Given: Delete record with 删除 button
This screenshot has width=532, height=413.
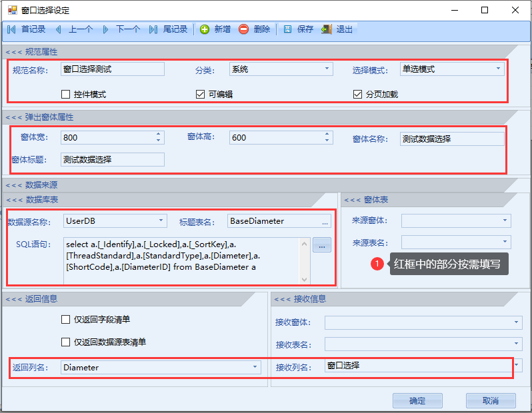Looking at the screenshot, I should (x=255, y=29).
